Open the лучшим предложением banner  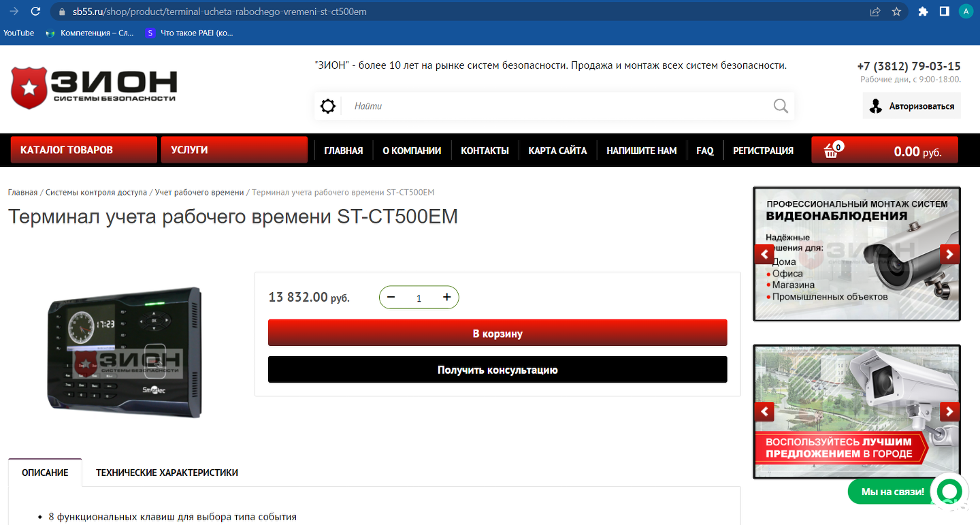[857, 411]
